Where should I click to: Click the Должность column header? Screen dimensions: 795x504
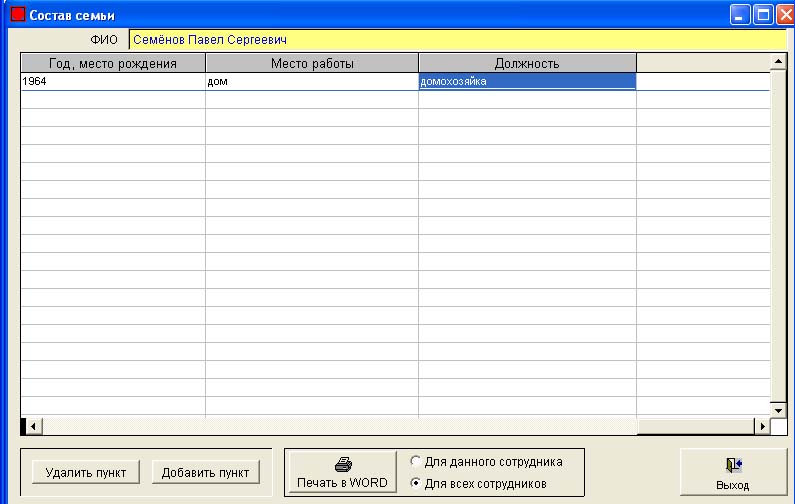point(527,63)
